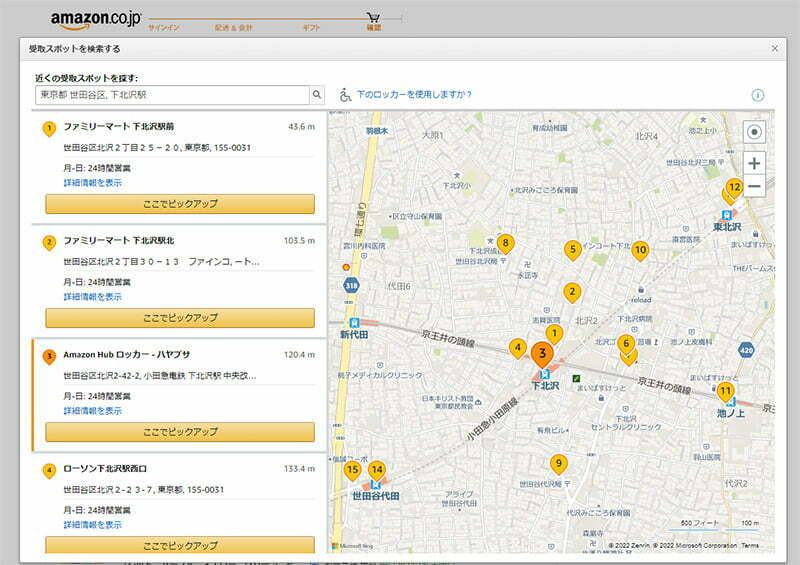This screenshot has height=565, width=800.
Task: Click the pickup location search field
Action: pos(172,95)
